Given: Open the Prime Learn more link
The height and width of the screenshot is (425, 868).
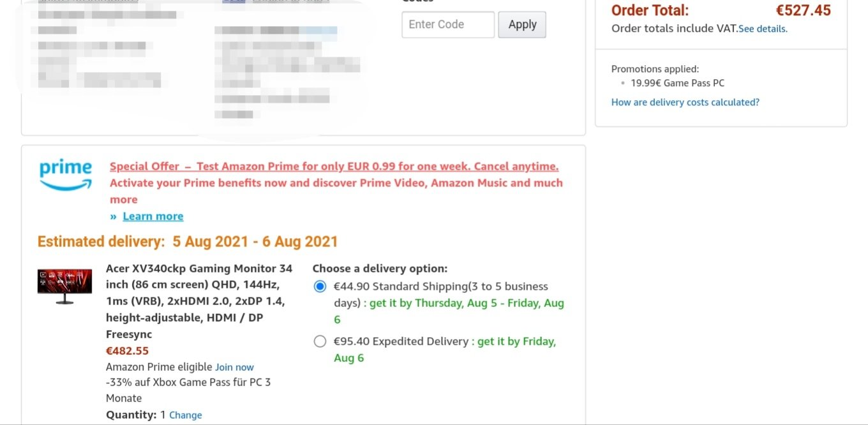Looking at the screenshot, I should 153,216.
